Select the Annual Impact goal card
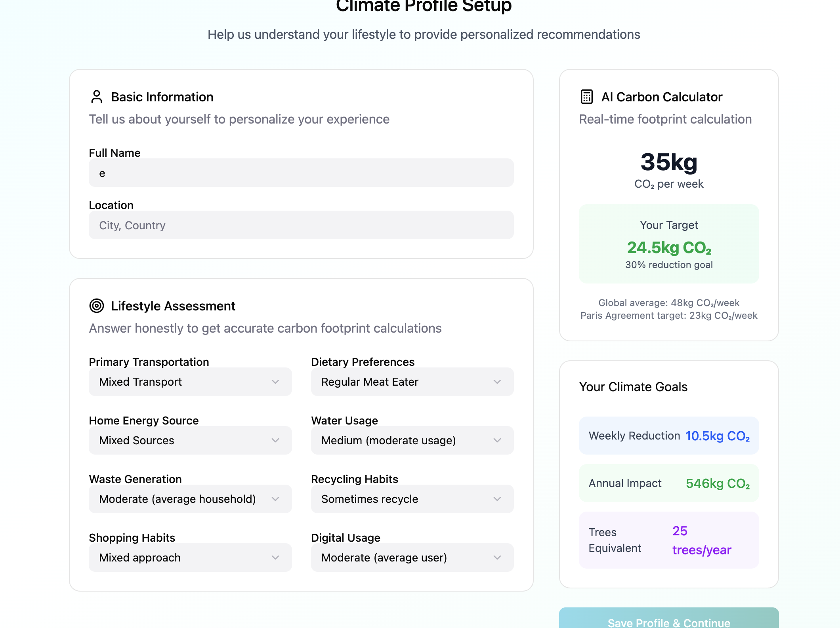 click(x=668, y=483)
